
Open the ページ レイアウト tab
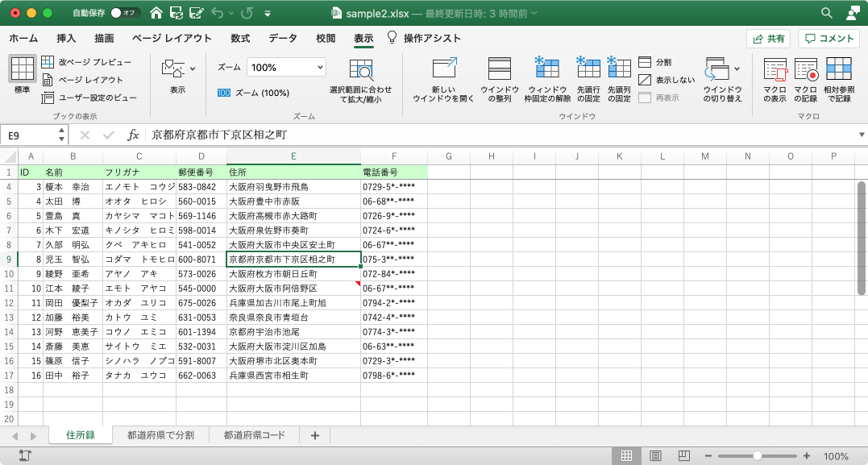point(172,38)
